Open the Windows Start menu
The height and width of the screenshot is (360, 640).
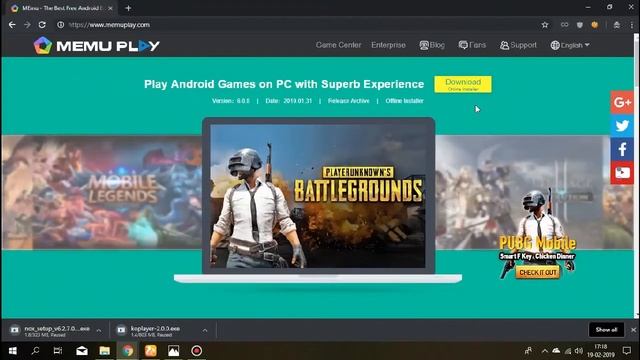pyautogui.click(x=12, y=351)
